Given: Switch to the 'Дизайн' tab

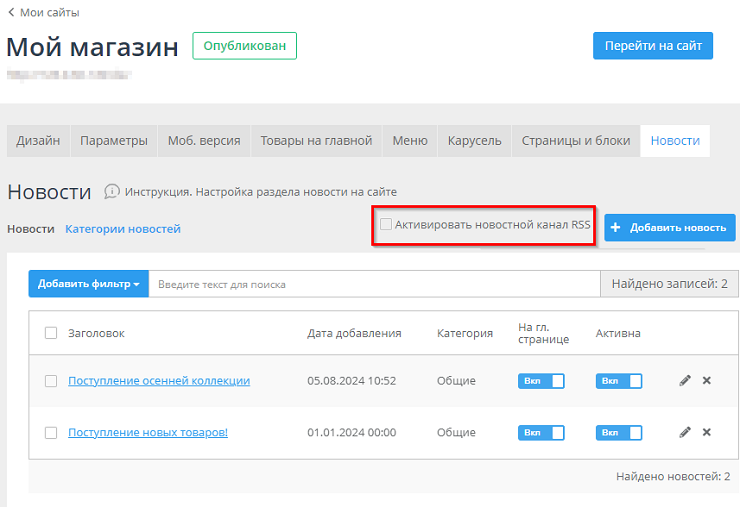Looking at the screenshot, I should (x=38, y=141).
